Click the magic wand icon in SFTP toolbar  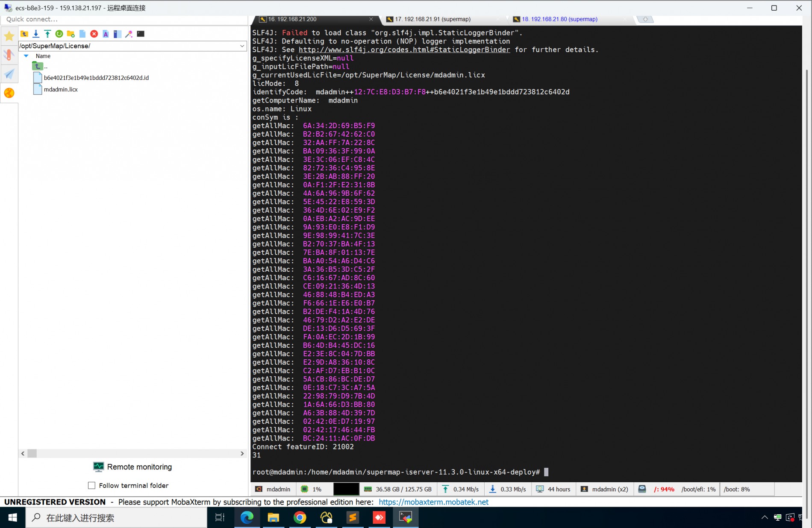(x=129, y=34)
